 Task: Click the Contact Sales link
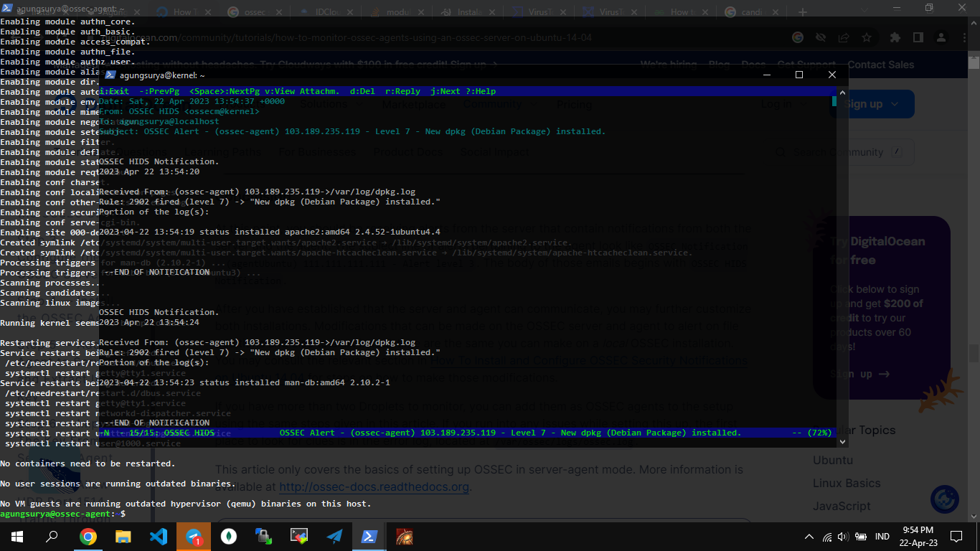(880, 65)
